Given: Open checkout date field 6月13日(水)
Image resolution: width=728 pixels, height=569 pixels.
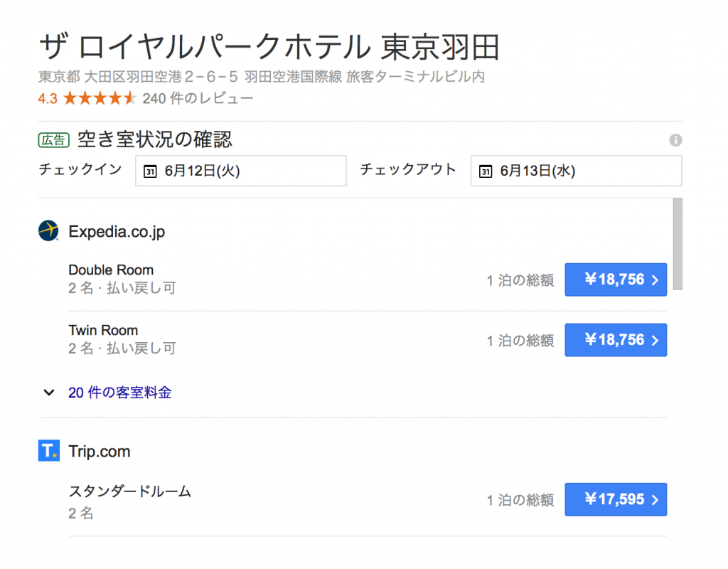Looking at the screenshot, I should pyautogui.click(x=576, y=171).
